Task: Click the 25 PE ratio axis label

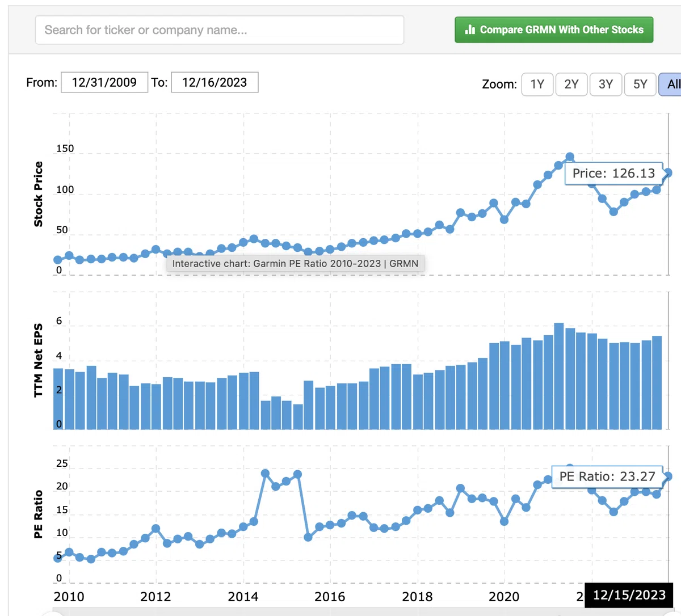Action: [x=62, y=463]
